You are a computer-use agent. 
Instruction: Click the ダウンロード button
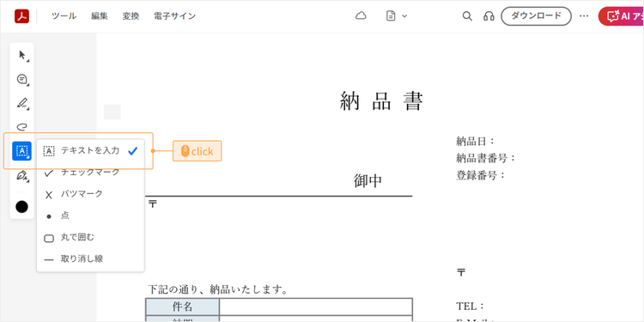536,16
